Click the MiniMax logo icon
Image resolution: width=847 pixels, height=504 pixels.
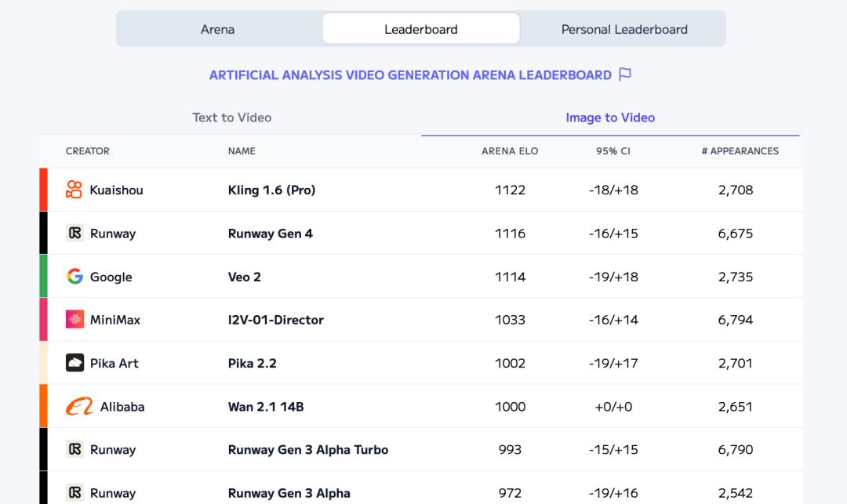point(75,320)
